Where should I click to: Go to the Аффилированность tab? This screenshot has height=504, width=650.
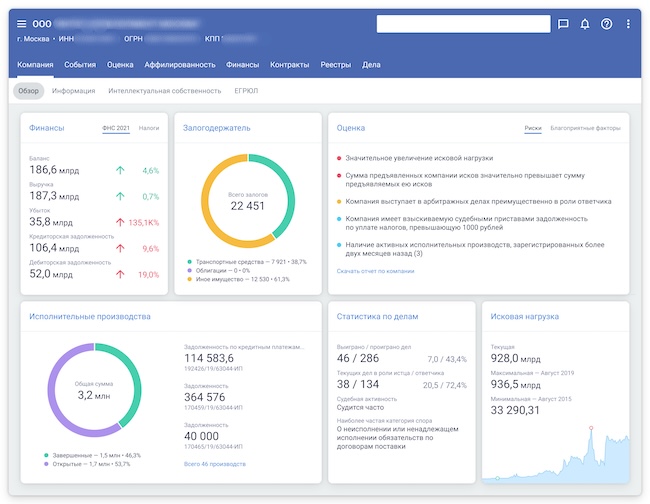pyautogui.click(x=180, y=64)
